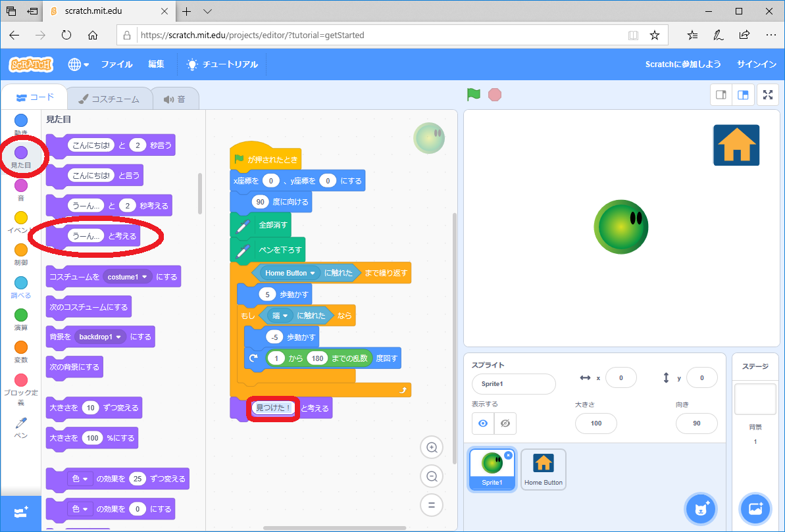Open browser new tab plus button
Screen dimensions: 785x532
(x=187, y=11)
